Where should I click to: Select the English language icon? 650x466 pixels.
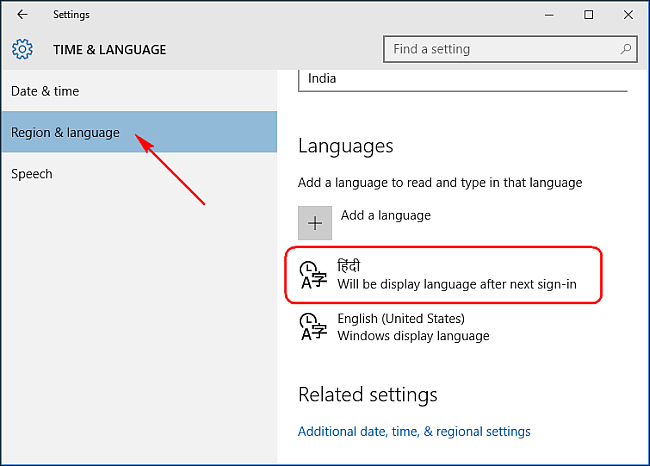pyautogui.click(x=313, y=327)
